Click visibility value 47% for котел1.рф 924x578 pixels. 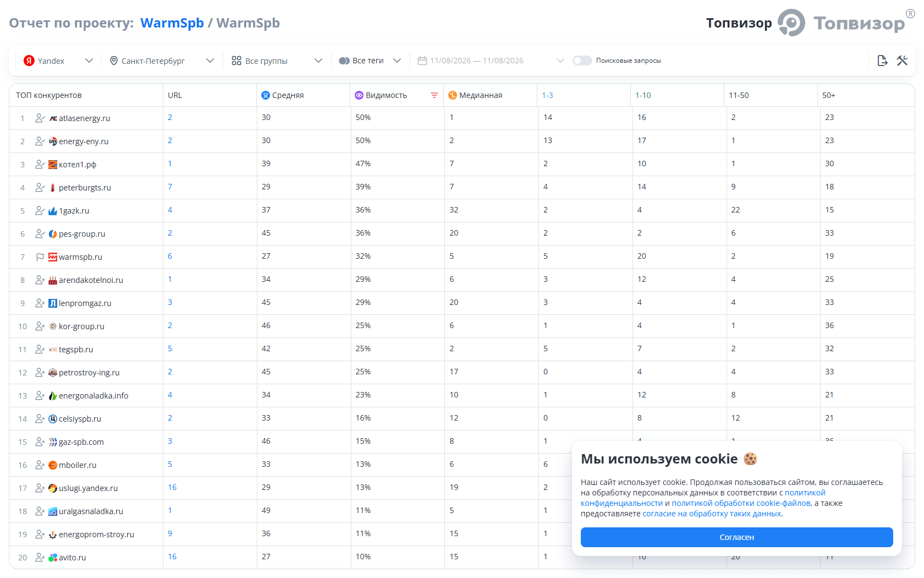point(363,163)
